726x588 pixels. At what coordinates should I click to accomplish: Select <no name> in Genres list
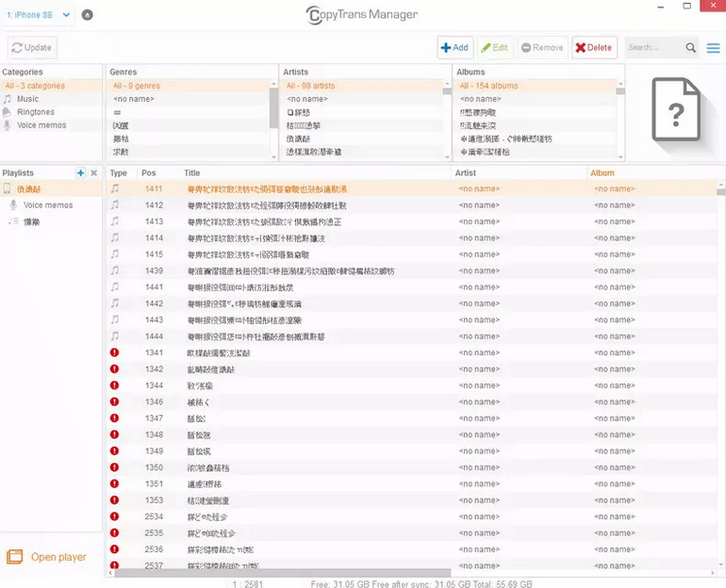[x=189, y=99]
